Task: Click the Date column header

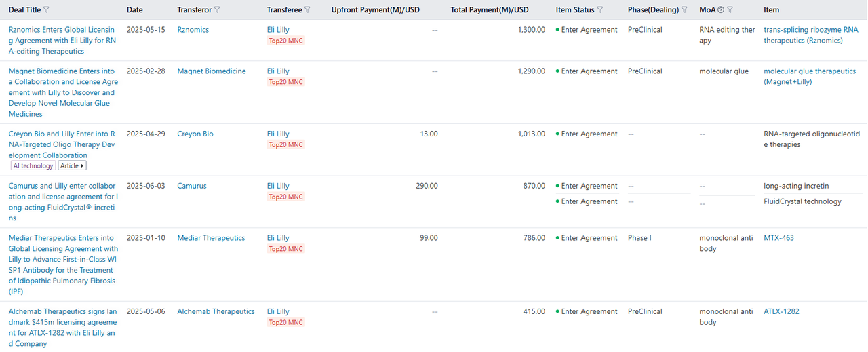Action: coord(135,10)
